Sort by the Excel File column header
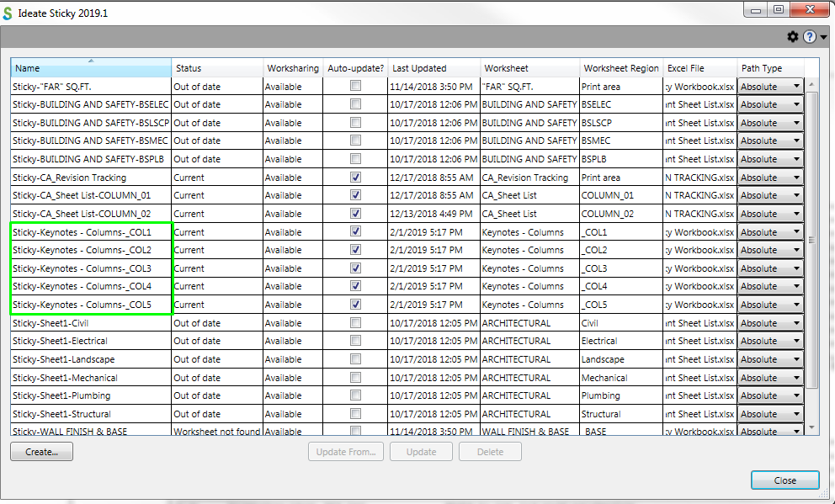The image size is (835, 504). click(x=700, y=67)
